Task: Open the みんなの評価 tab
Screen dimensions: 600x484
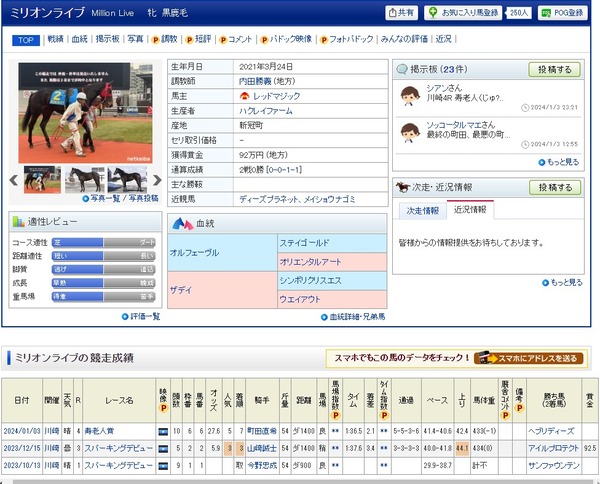Action: 404,39
